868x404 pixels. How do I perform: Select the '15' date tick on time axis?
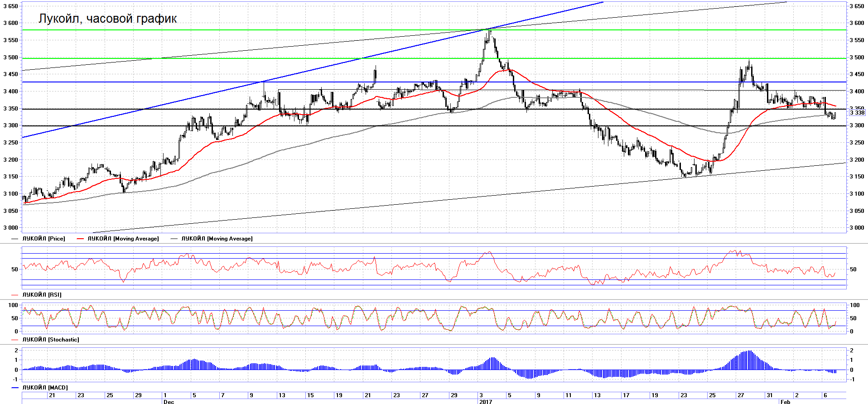click(x=310, y=395)
